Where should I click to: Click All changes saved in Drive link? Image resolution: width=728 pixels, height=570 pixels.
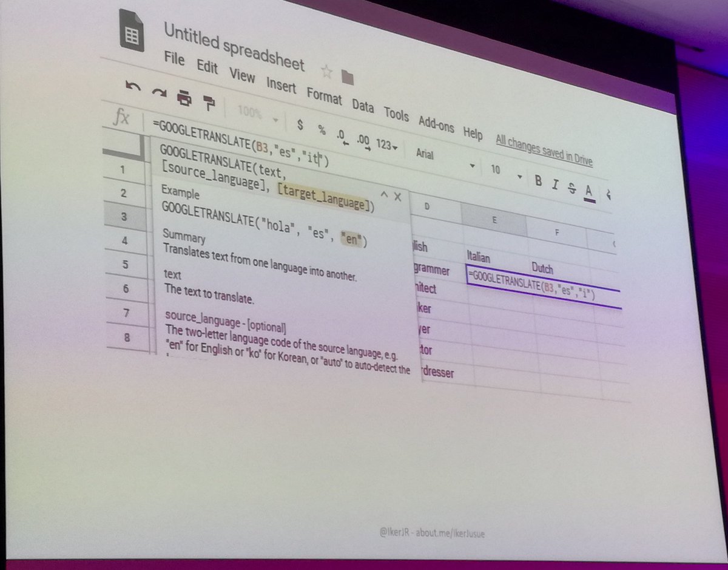point(544,150)
